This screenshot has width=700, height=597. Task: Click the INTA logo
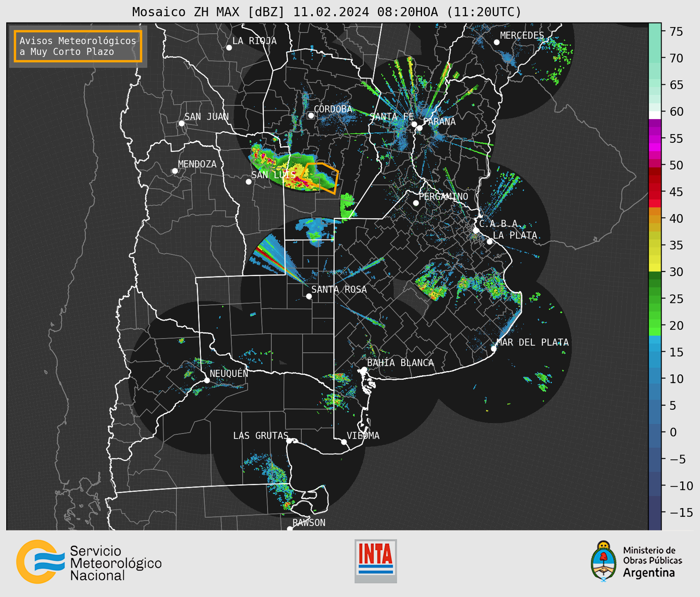pos(376,561)
